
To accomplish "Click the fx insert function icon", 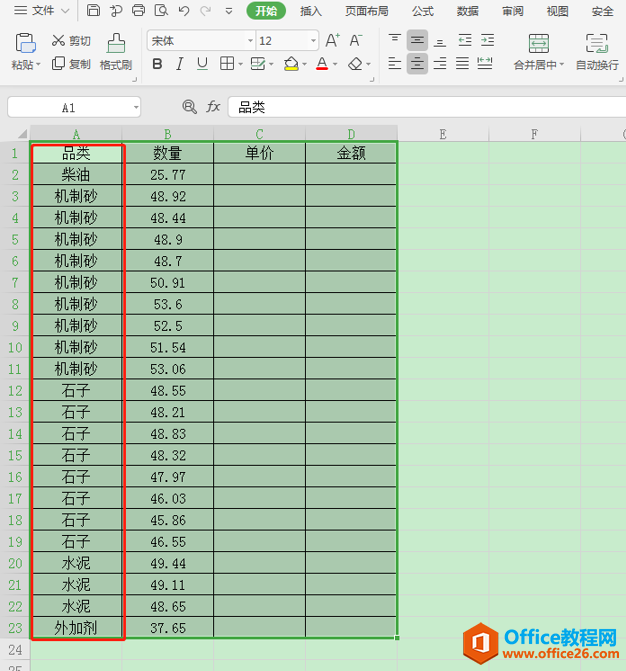I will 213,106.
